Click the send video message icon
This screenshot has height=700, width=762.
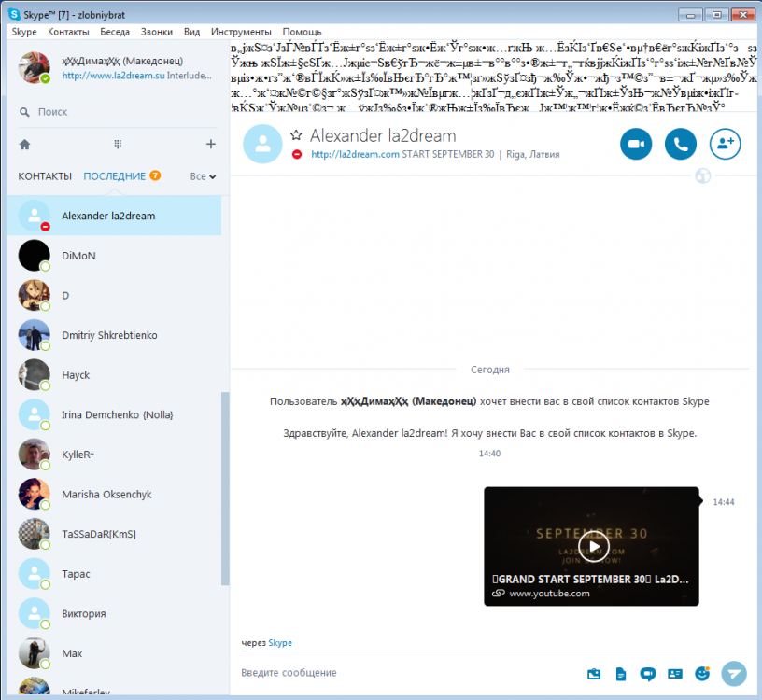[x=647, y=673]
